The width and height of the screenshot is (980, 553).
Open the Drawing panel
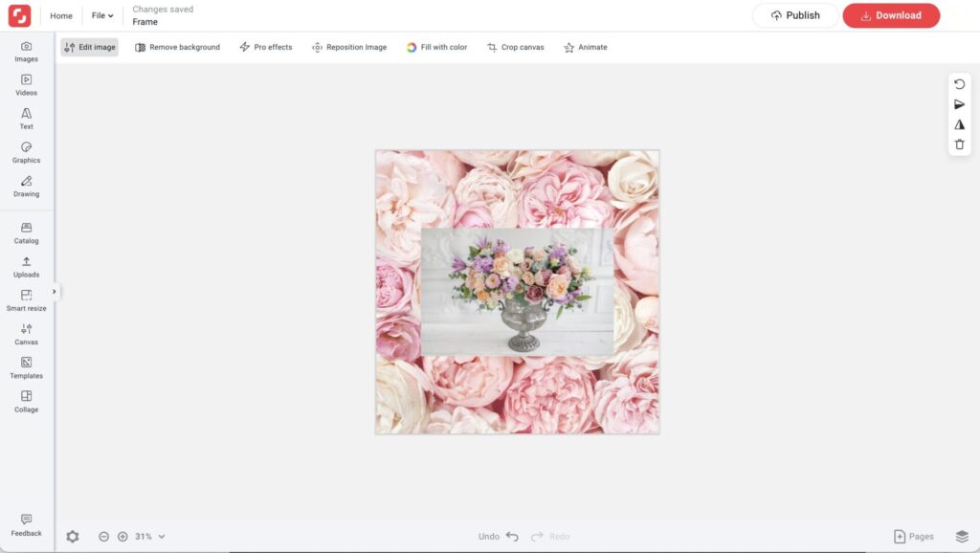[26, 186]
